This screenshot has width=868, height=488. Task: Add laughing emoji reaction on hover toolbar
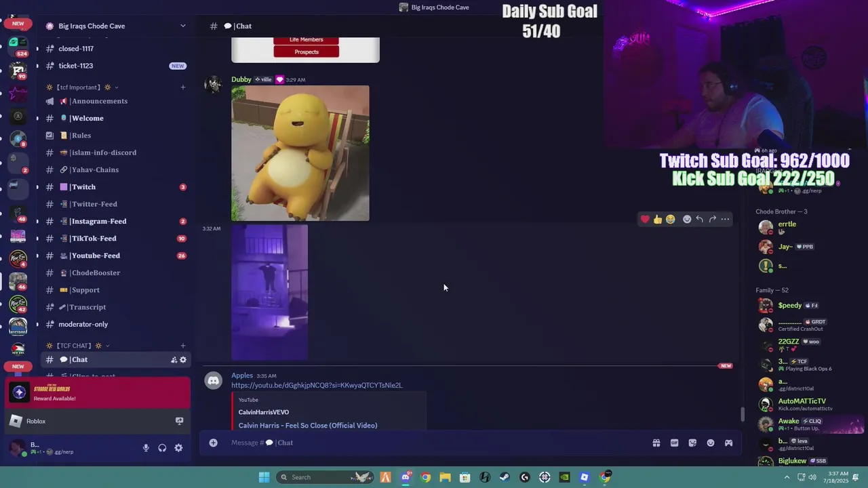(671, 219)
